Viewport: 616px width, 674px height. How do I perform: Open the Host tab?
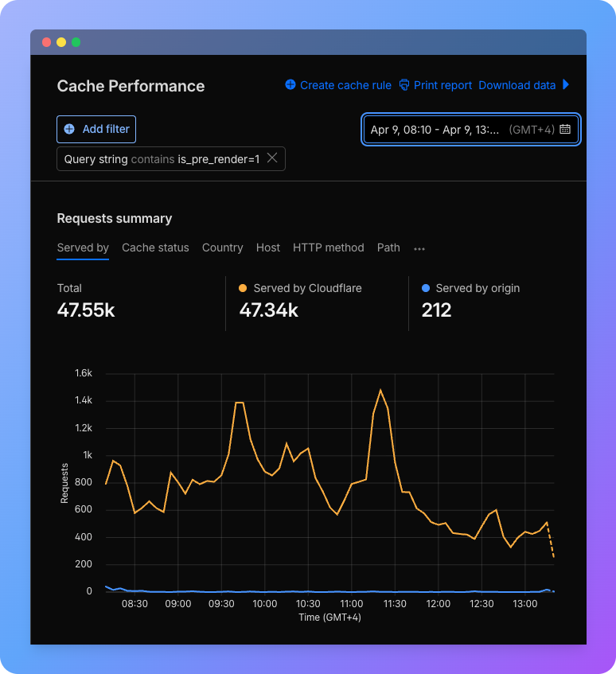coord(267,248)
